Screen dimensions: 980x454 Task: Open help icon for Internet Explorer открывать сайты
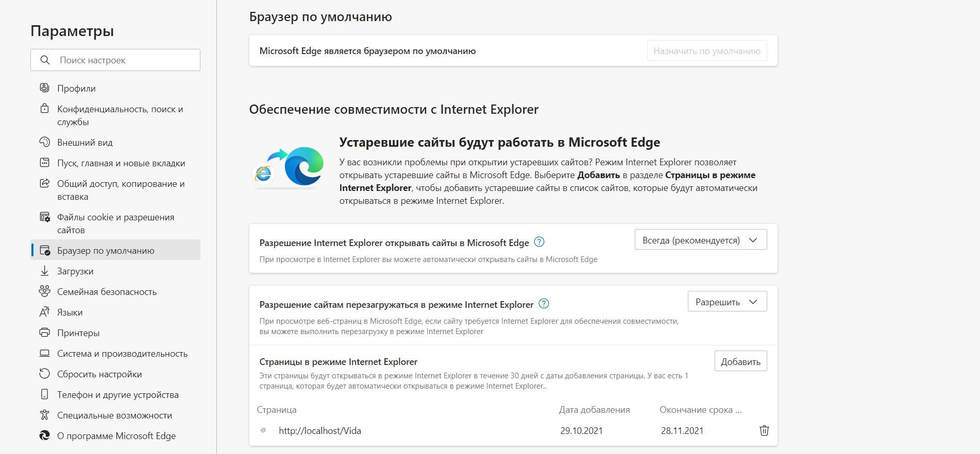[x=539, y=242]
